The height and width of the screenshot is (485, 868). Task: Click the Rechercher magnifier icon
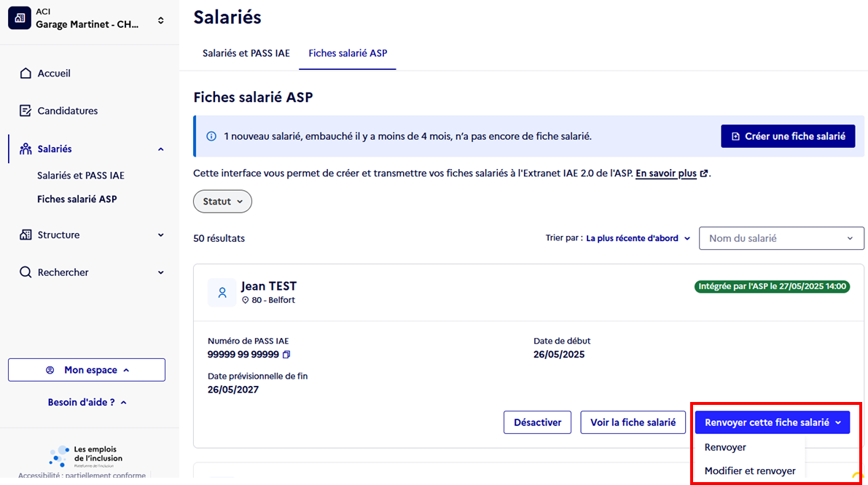(26, 272)
